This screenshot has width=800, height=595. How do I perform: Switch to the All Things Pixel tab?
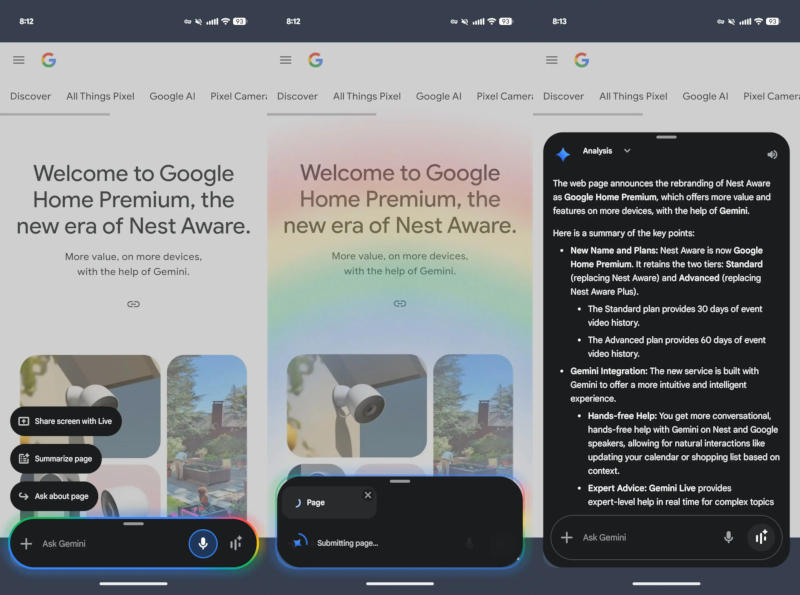(100, 96)
